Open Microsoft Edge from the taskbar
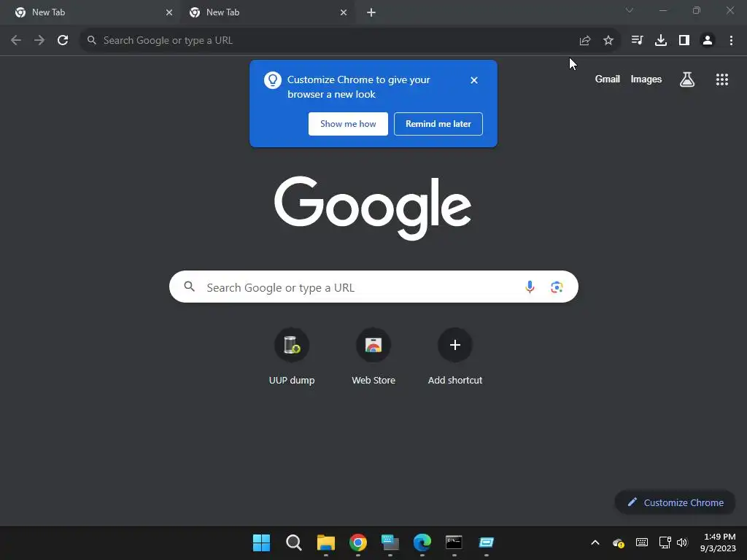This screenshot has height=560, width=747. coord(422,542)
